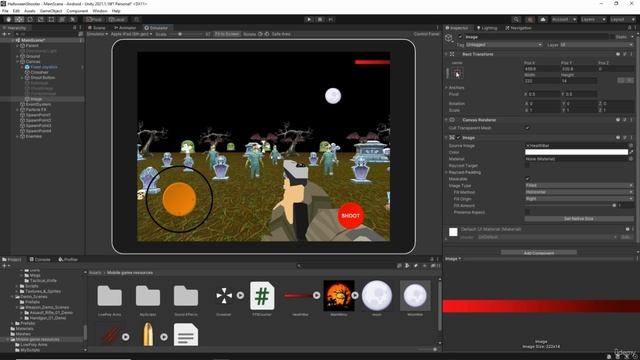The image size is (640, 360).
Task: Pick Source Image via object picker circle
Action: (631, 145)
